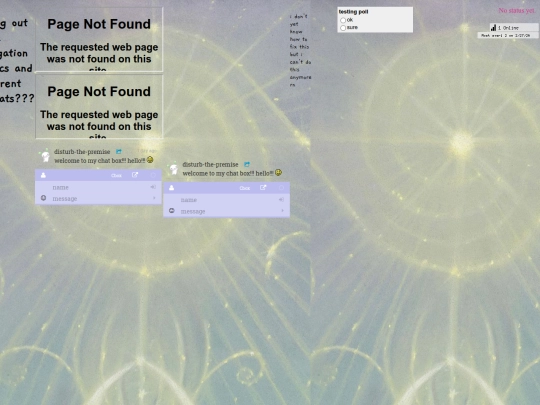The image size is (540, 405).
Task: Select the sure option in testing poll
Action: coord(343,28)
